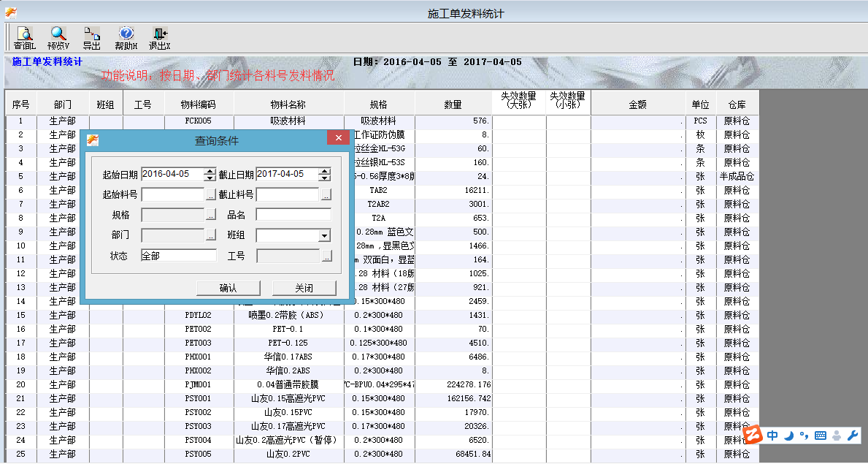The width and height of the screenshot is (868, 464).
Task: Click the orange Sogou input method logo
Action: 753,436
